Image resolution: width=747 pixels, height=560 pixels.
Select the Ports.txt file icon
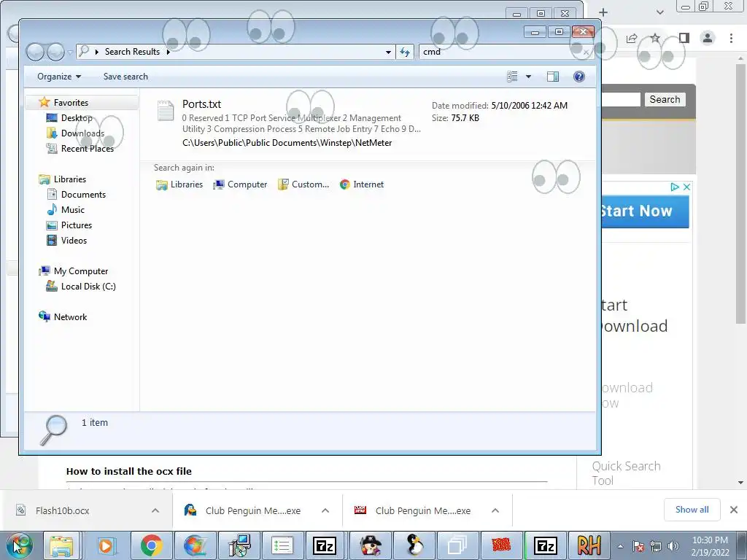tap(166, 111)
